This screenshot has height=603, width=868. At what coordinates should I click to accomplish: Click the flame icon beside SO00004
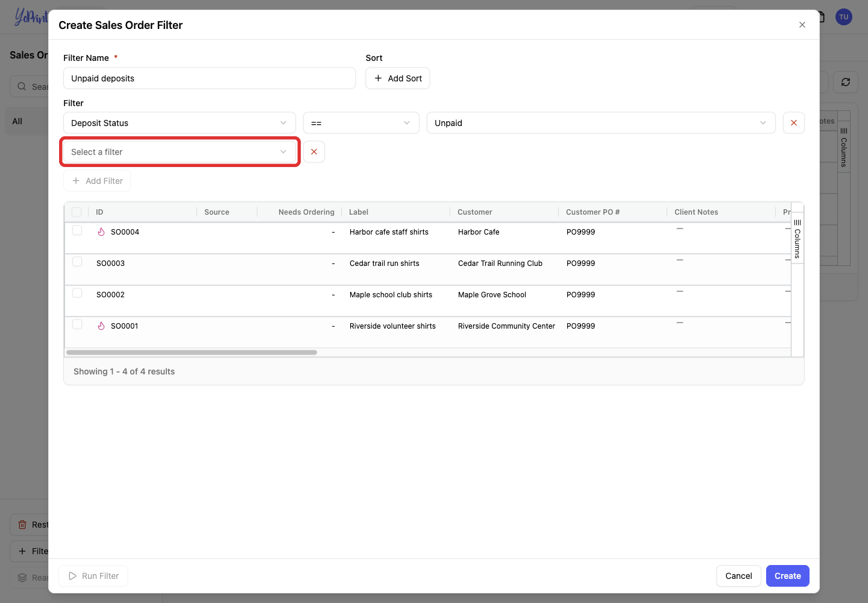click(101, 232)
